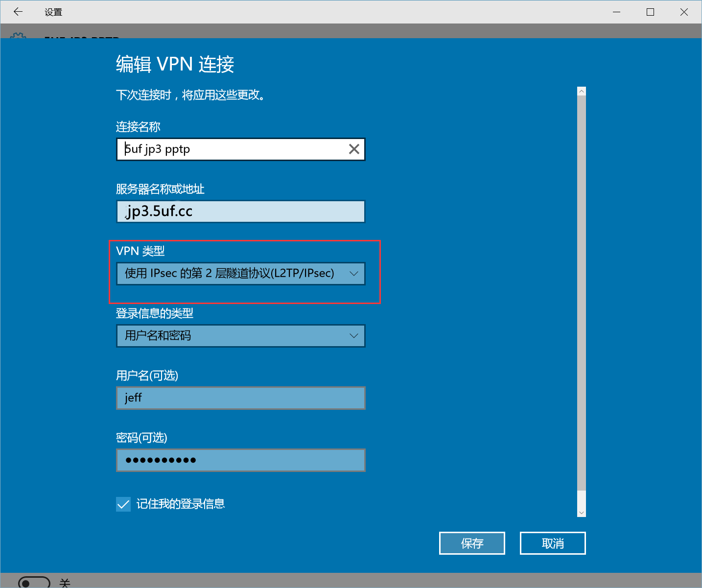Click the 密码 password field
This screenshot has width=702, height=588.
tap(240, 460)
